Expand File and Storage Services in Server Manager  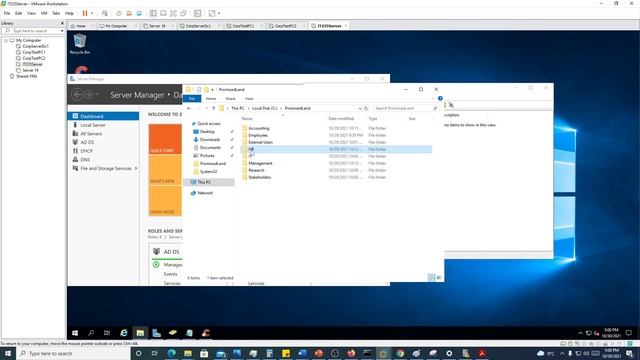[136, 168]
